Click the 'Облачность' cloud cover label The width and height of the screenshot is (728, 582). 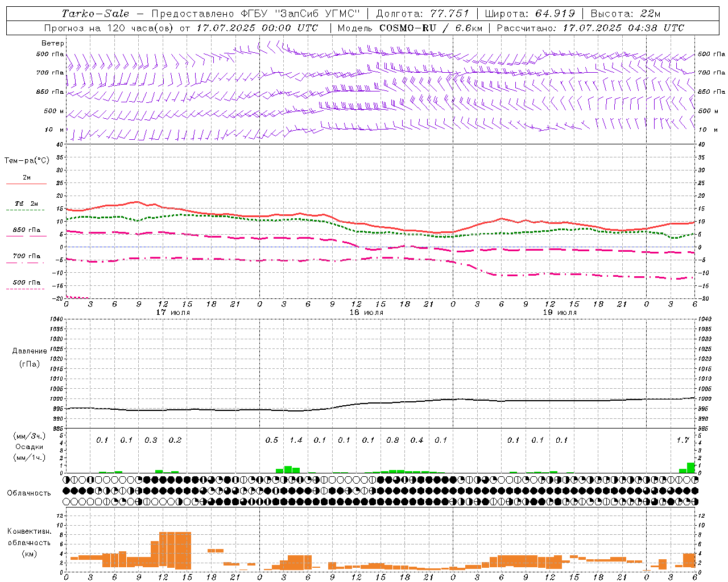coord(29,493)
